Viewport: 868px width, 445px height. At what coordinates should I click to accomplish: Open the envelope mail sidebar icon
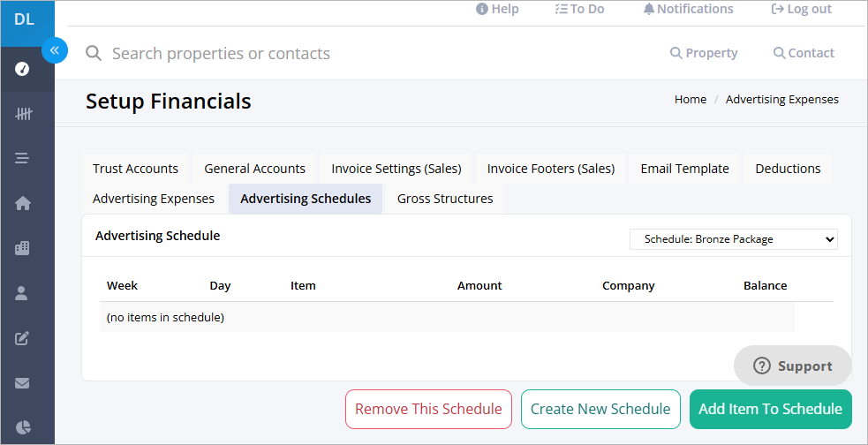pos(22,383)
